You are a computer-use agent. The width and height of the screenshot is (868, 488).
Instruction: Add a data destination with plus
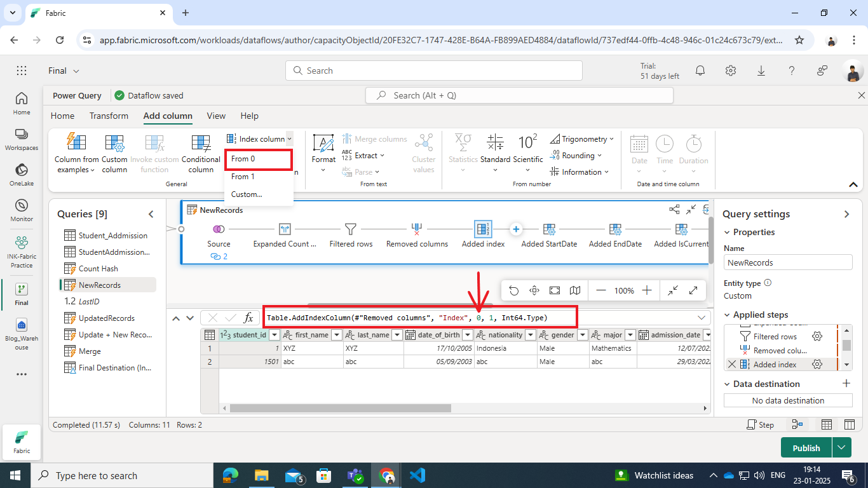point(846,384)
